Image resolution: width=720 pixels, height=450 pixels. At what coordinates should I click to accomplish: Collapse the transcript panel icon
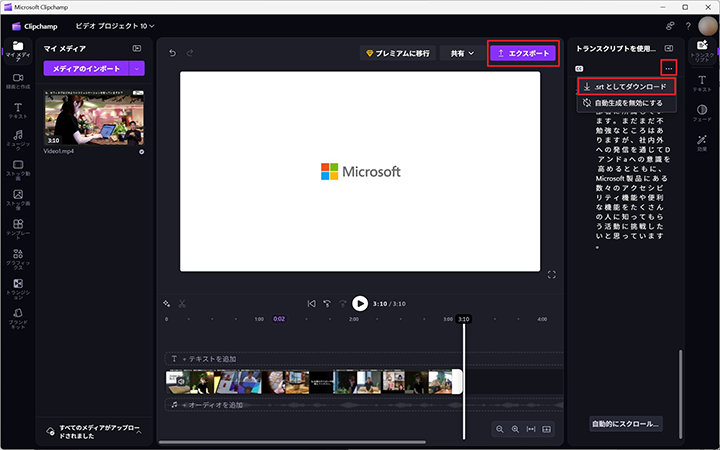pos(669,49)
